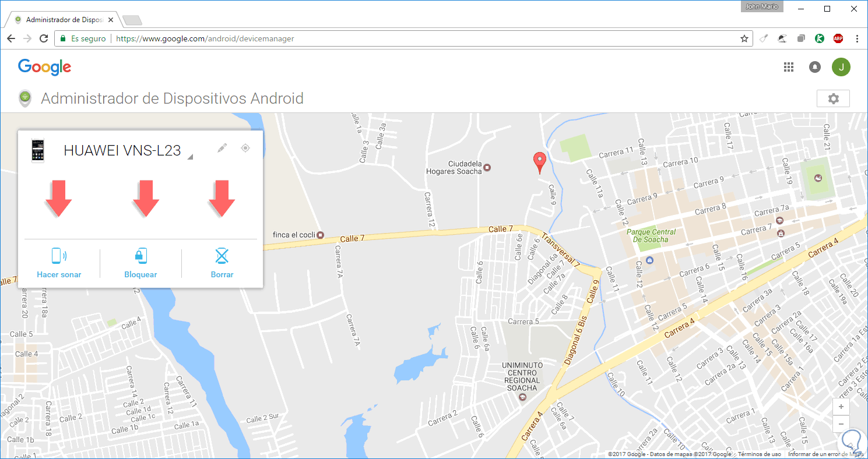
Task: Expand the HUAWEI VNS-L23 device dropdown
Action: click(190, 157)
